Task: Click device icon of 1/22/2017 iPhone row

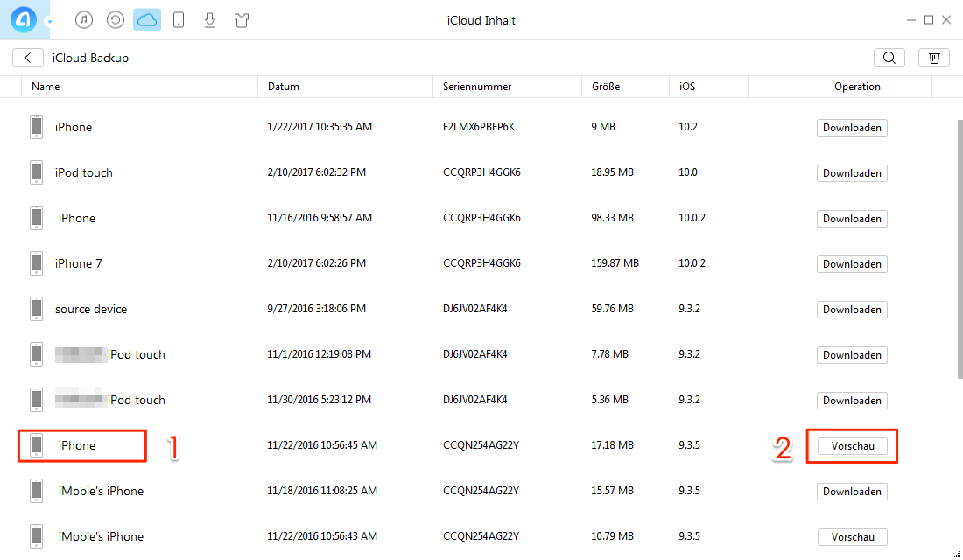Action: pyautogui.click(x=36, y=127)
